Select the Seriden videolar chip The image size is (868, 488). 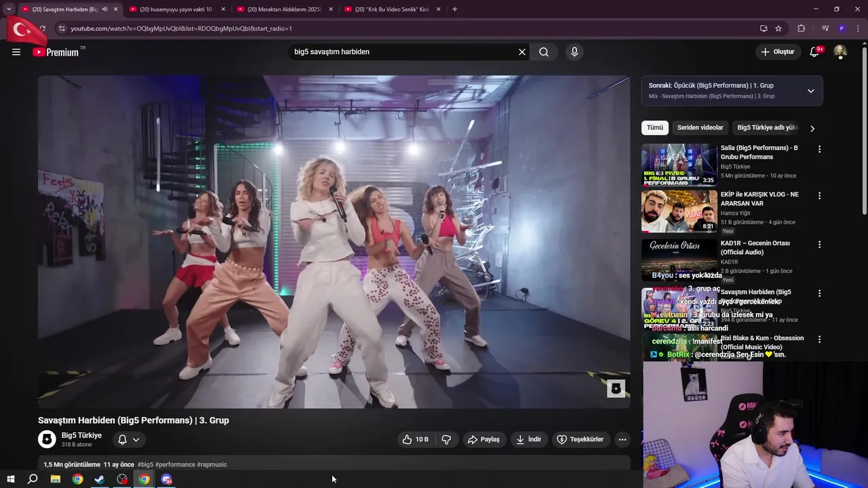pyautogui.click(x=700, y=127)
